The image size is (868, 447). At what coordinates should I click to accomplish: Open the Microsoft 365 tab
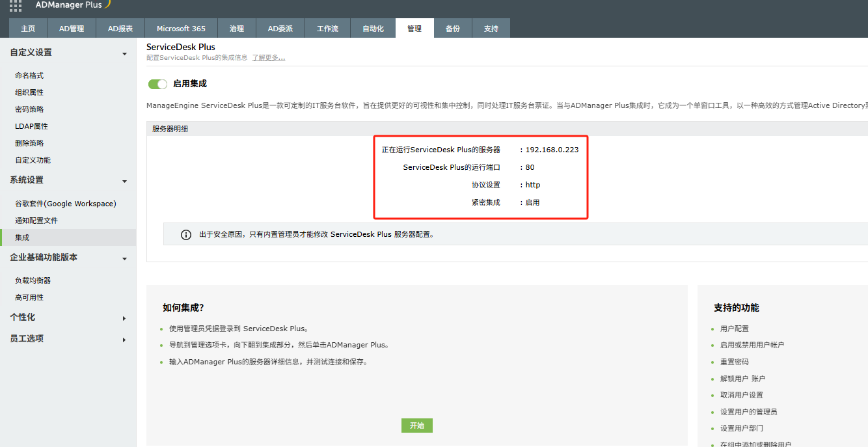[x=181, y=29]
